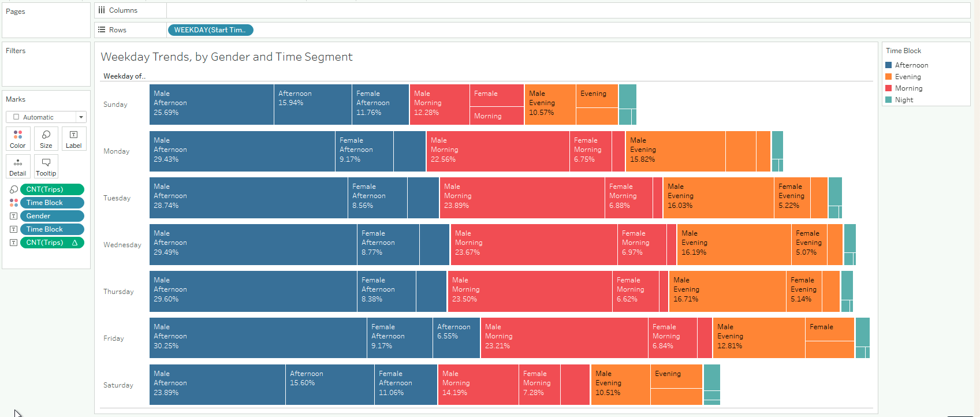Click Tuesday Male Afternoon 28.74% block
The height and width of the screenshot is (417, 980).
point(248,198)
